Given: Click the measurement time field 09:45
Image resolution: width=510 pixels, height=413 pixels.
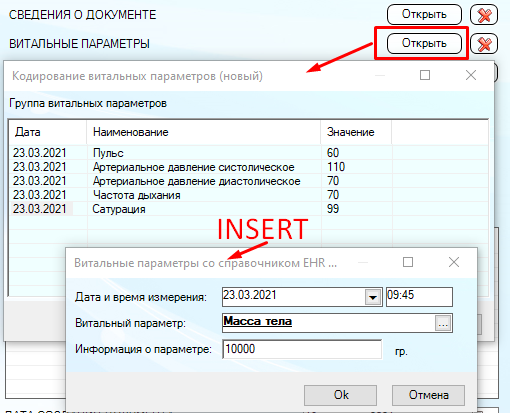Looking at the screenshot, I should [419, 296].
